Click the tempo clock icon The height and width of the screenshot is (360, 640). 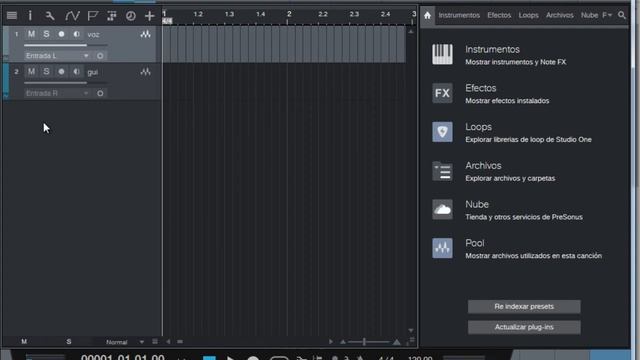click(x=131, y=16)
